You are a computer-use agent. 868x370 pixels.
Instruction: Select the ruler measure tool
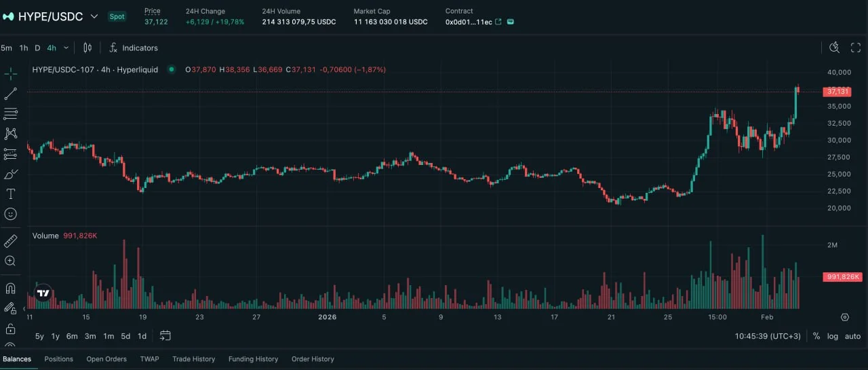point(10,241)
